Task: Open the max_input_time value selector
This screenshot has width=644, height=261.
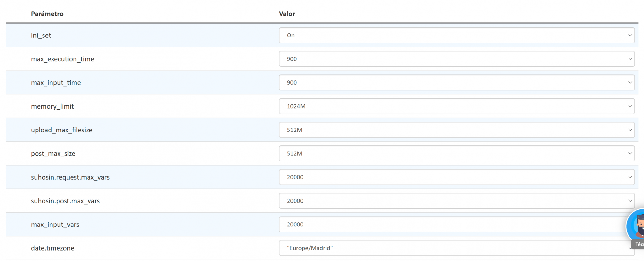Action: [457, 82]
